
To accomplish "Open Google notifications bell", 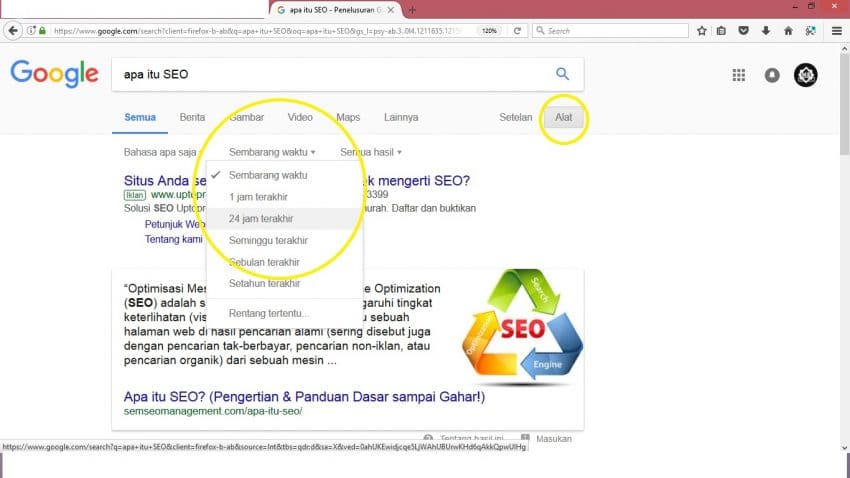I will point(772,75).
